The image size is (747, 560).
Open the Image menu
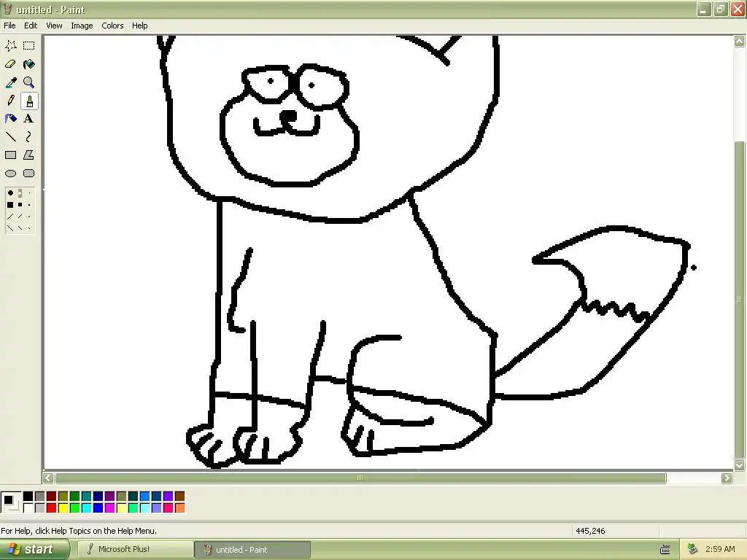coord(82,26)
